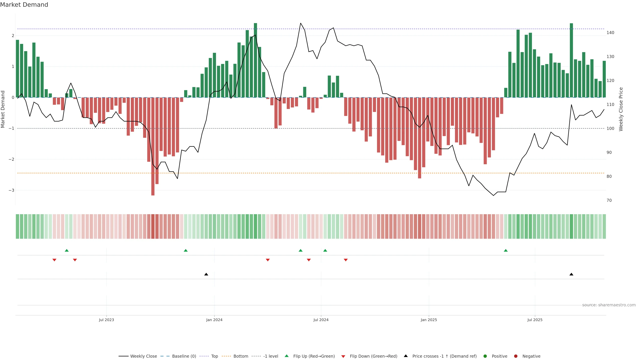Image resolution: width=644 pixels, height=362 pixels.
Task: Toggle the -1 level legend entry
Action: (271, 356)
